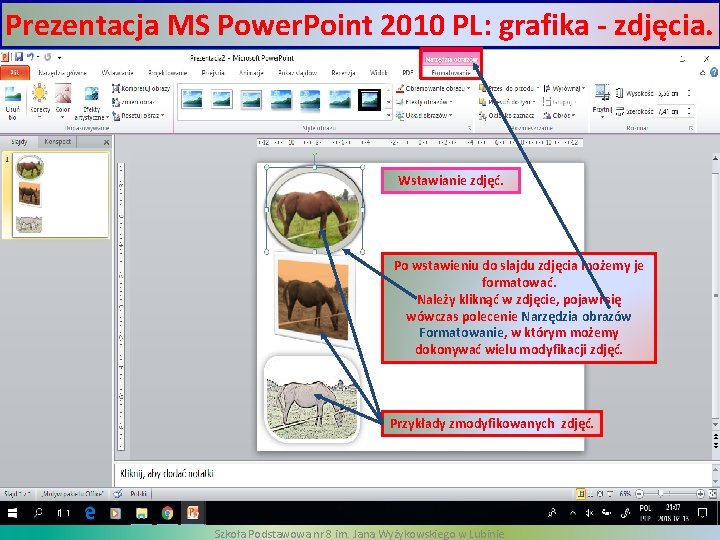Open the Customize Quick Access Toolbar arrow

pyautogui.click(x=59, y=58)
